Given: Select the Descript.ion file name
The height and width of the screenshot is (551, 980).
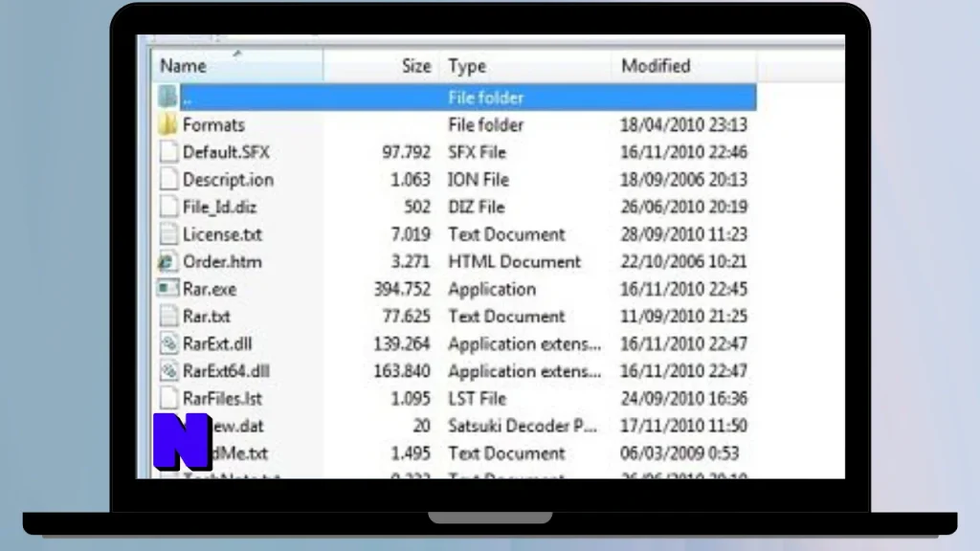Looking at the screenshot, I should (228, 180).
